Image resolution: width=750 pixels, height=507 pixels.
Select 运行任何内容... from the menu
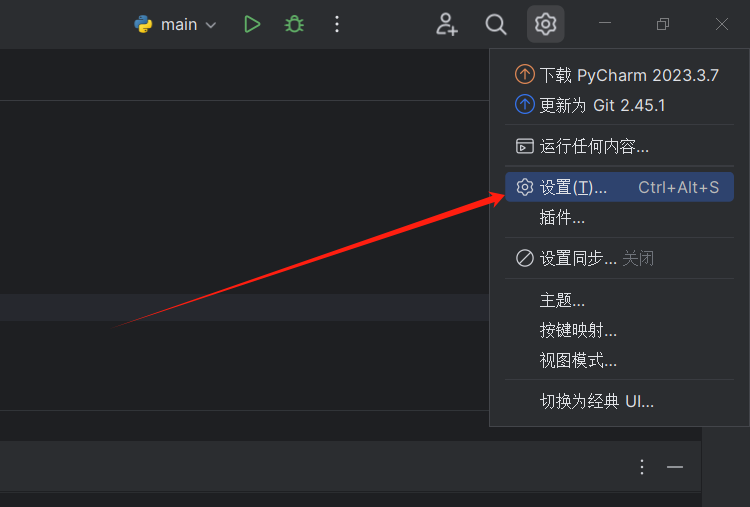[x=619, y=146]
